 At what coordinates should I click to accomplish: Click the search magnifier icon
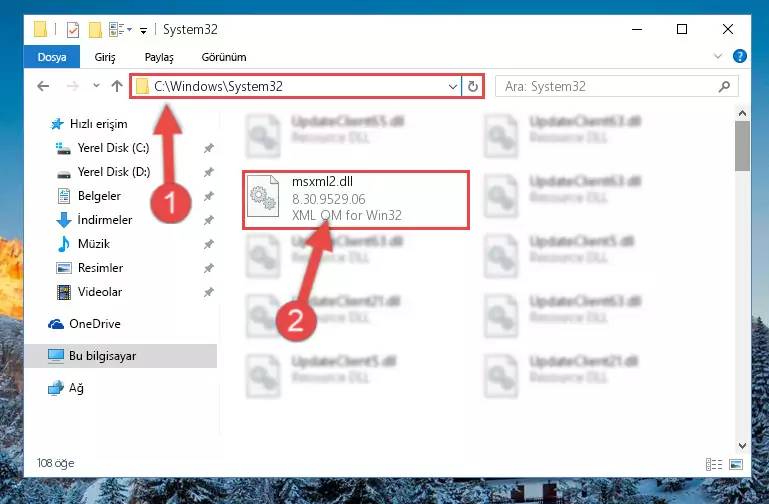[724, 87]
